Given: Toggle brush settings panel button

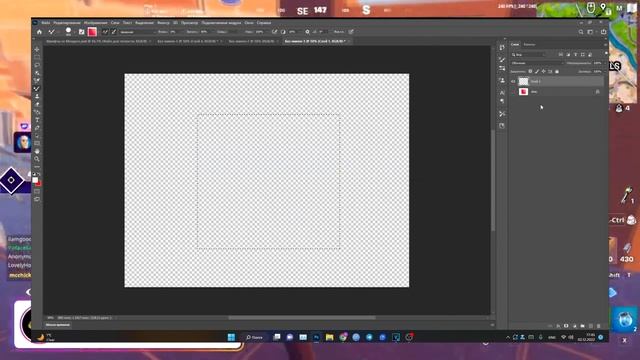Looking at the screenshot, I should coord(82,32).
